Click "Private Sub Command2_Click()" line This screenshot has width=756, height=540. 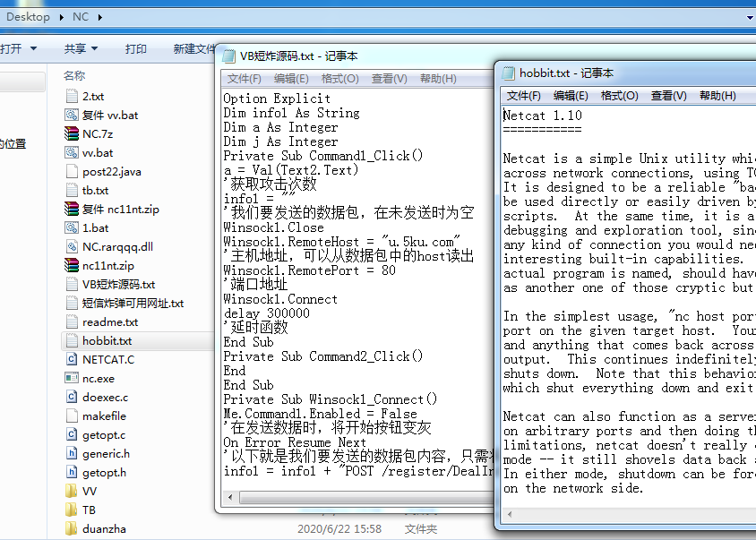point(323,356)
